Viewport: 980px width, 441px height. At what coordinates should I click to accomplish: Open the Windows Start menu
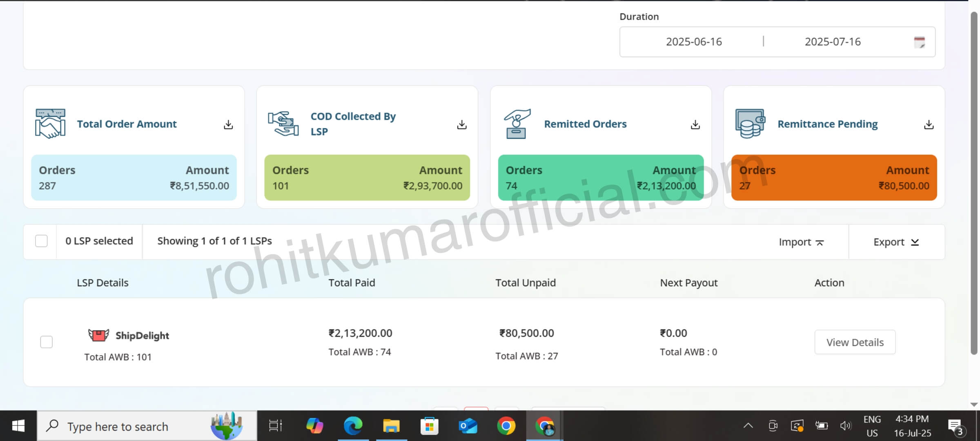18,426
